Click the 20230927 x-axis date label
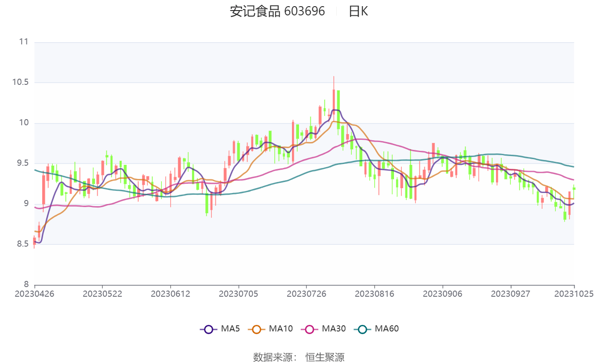 click(510, 294)
